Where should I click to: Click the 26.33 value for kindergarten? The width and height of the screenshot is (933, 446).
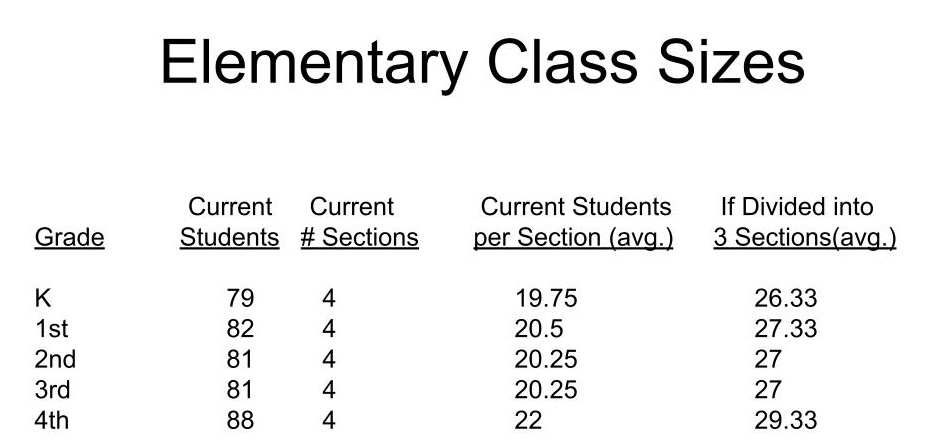pyautogui.click(x=785, y=298)
